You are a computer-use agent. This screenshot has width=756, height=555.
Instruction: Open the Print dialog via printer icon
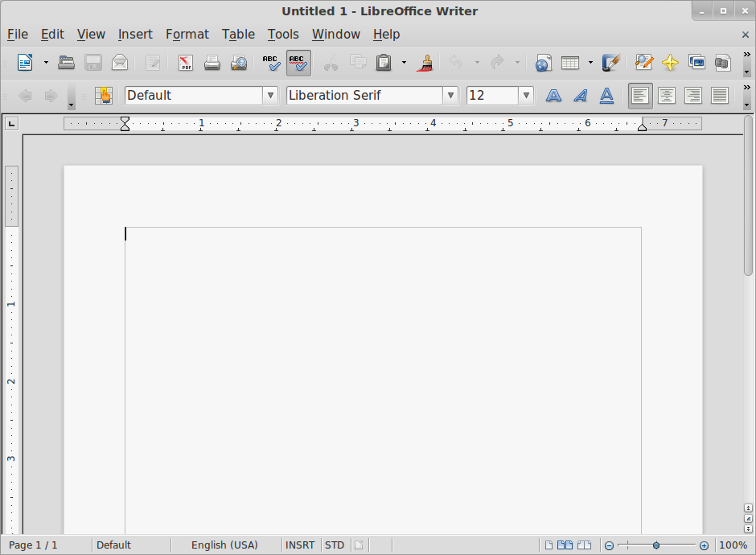(x=212, y=63)
